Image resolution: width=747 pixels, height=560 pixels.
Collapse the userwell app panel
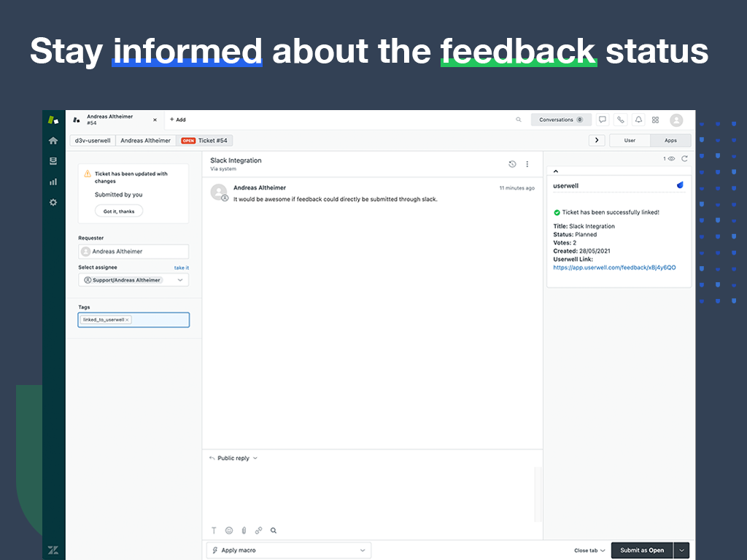556,171
